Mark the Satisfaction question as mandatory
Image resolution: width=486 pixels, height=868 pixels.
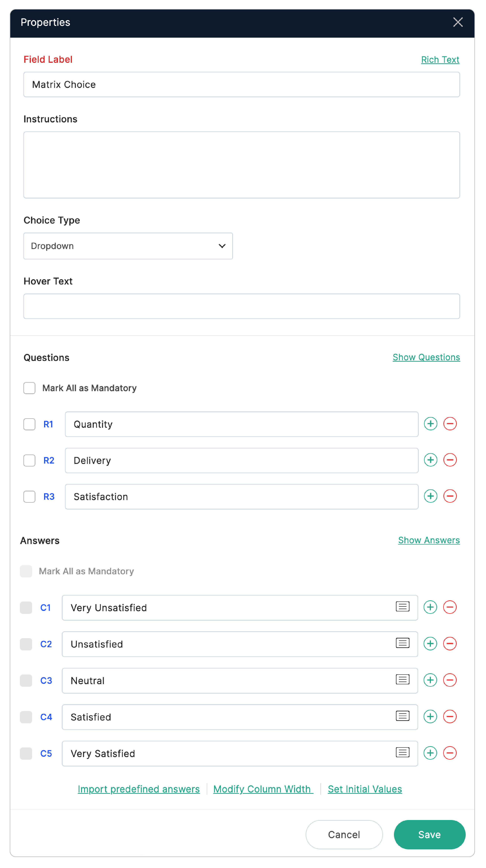pyautogui.click(x=29, y=497)
